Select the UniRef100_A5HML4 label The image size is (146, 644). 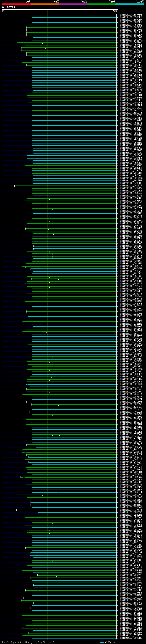[x=131, y=45]
